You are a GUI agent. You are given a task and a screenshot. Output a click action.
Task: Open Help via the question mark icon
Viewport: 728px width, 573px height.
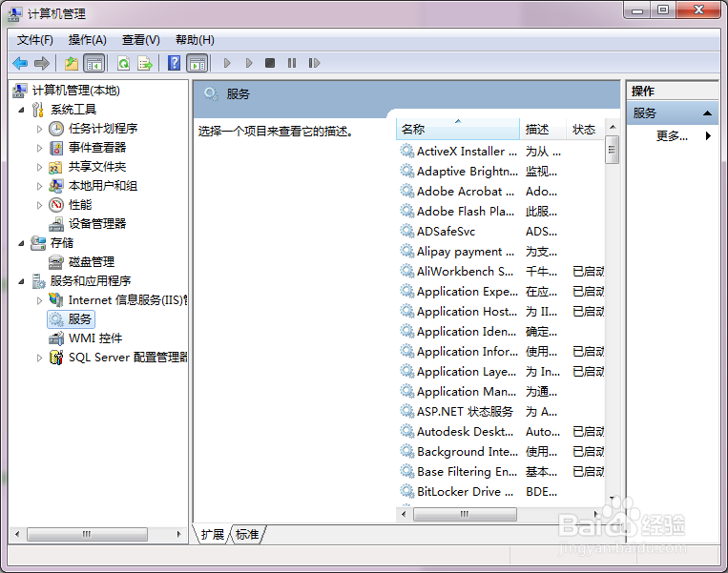tap(174, 63)
